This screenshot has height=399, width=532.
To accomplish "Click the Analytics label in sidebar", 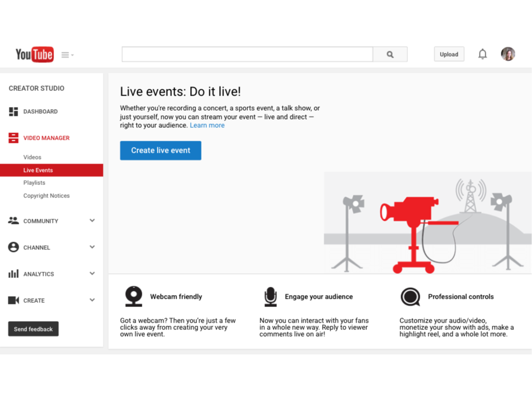I will (38, 274).
